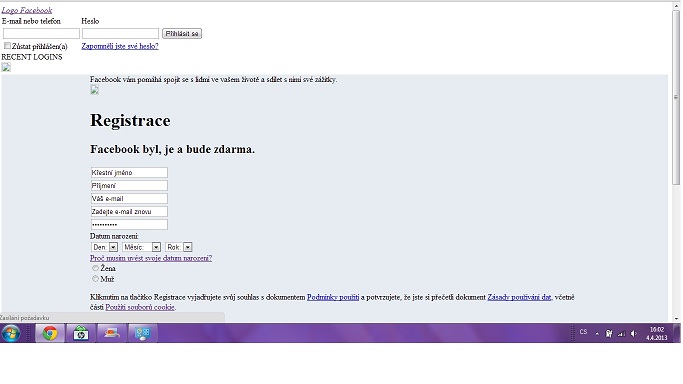Click the fourth taskbar application icon

pos(142,333)
